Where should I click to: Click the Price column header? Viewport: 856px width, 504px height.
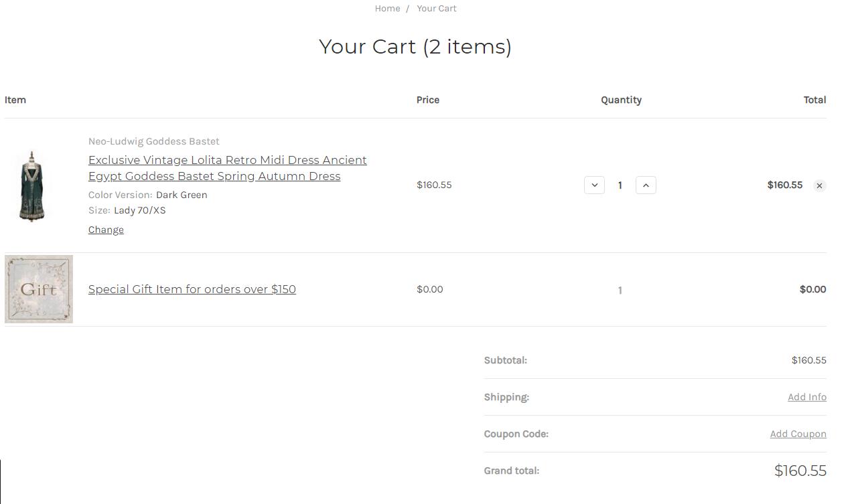(428, 100)
